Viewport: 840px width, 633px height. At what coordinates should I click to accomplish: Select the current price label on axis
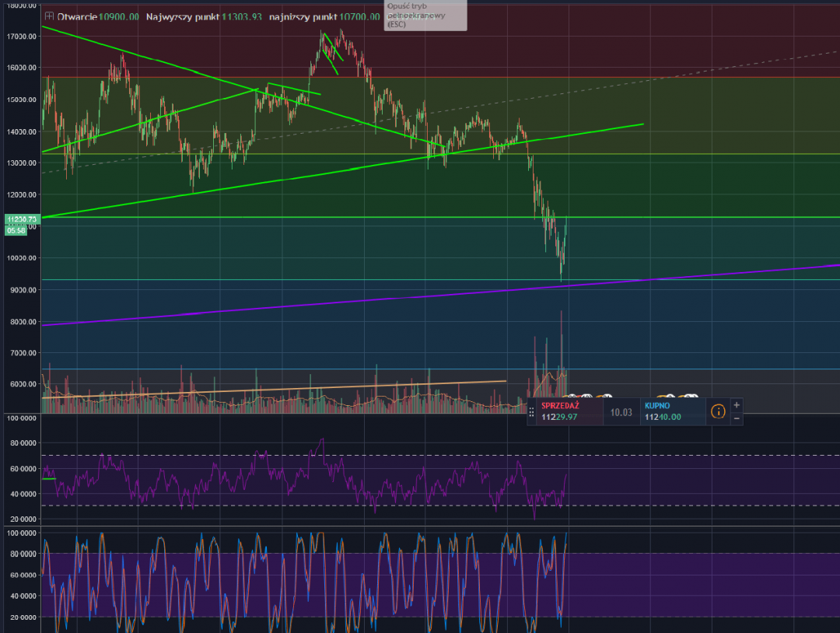[22, 220]
